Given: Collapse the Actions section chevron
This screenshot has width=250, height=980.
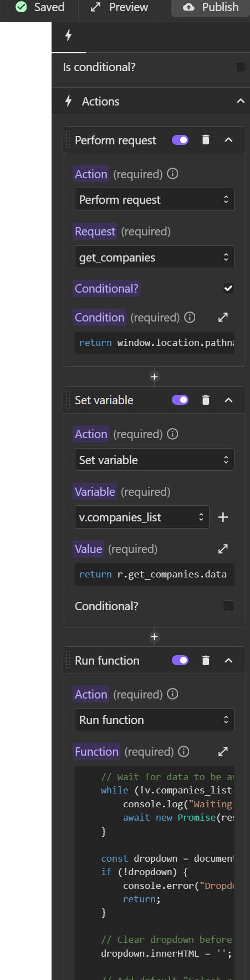Looking at the screenshot, I should click(240, 101).
